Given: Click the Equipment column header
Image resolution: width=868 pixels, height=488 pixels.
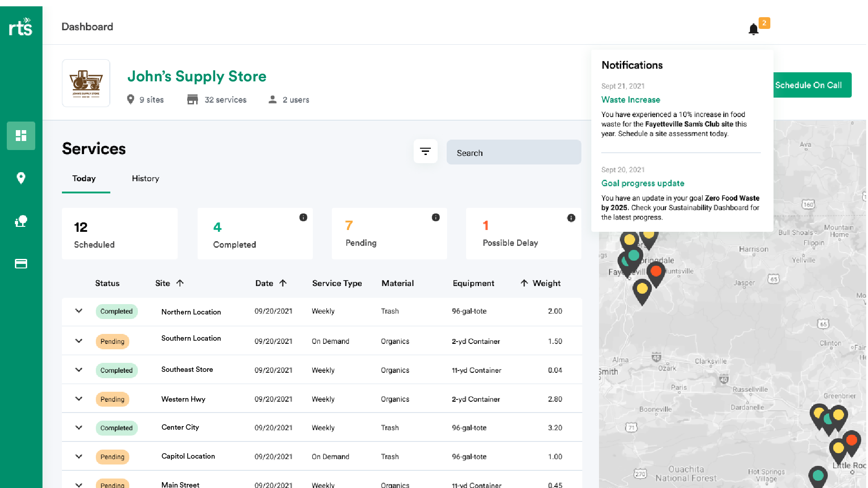Looking at the screenshot, I should (473, 283).
